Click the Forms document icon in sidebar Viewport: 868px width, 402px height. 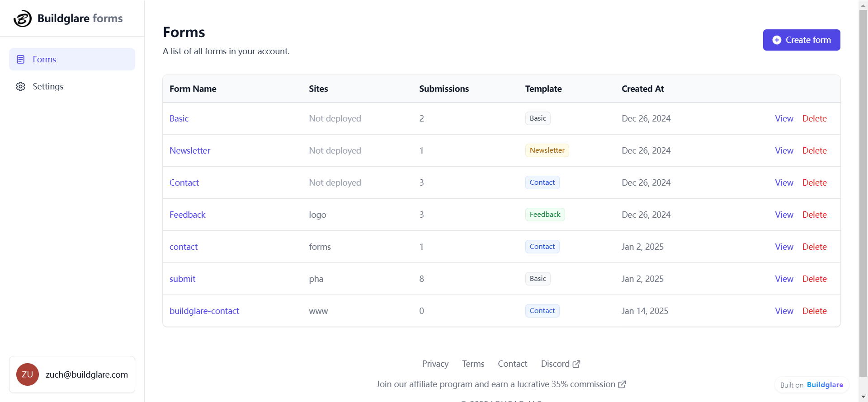point(21,60)
